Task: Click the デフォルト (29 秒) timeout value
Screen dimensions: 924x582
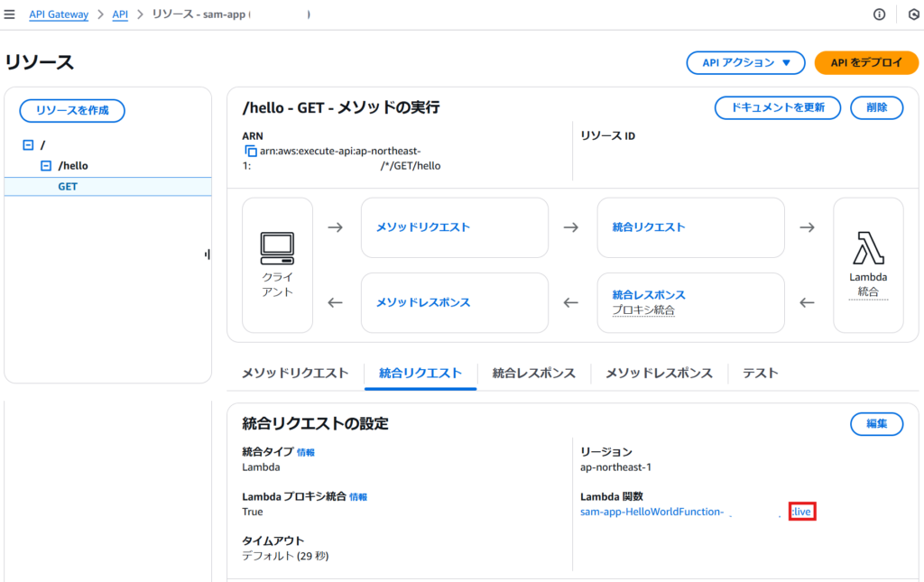Action: coord(285,556)
